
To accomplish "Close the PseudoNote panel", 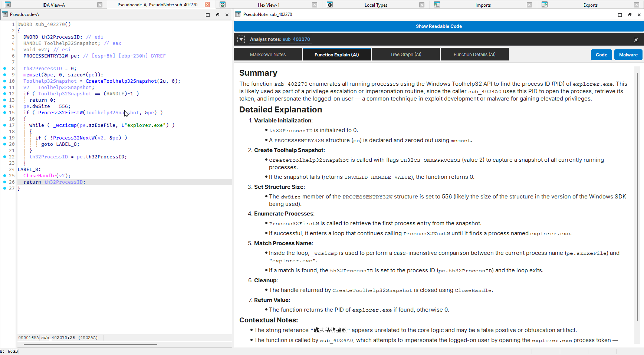I will pos(639,15).
